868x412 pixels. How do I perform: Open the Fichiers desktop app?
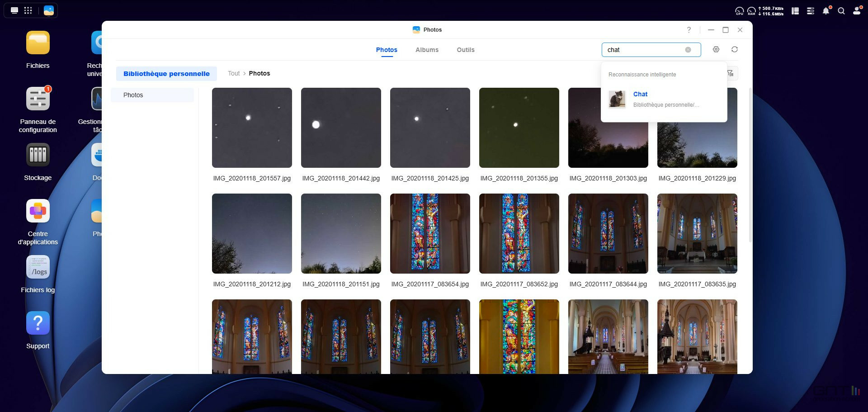pos(38,43)
